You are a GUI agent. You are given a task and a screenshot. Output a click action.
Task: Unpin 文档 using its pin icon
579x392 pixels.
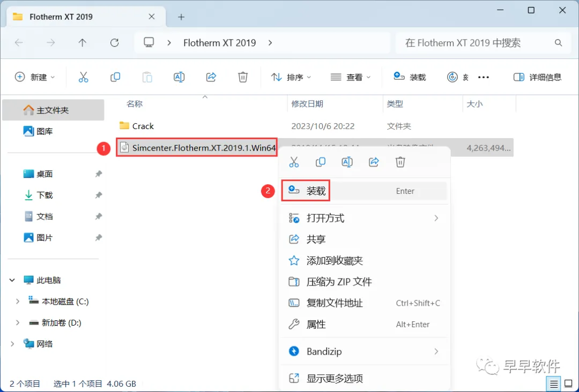[x=99, y=216]
